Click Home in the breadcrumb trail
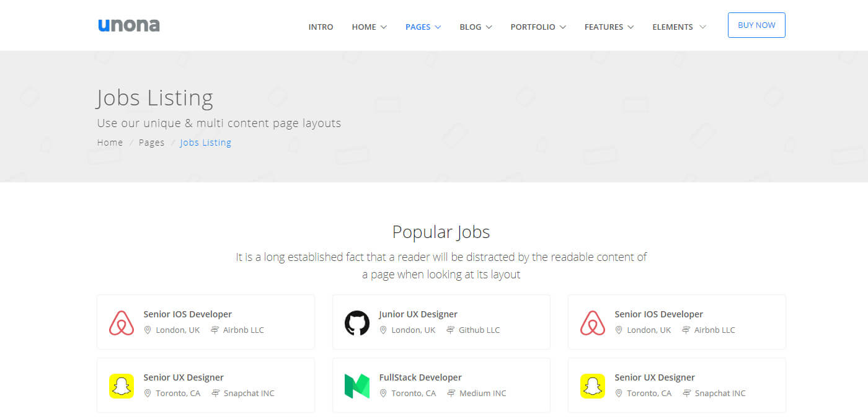868x419 pixels. (x=110, y=142)
